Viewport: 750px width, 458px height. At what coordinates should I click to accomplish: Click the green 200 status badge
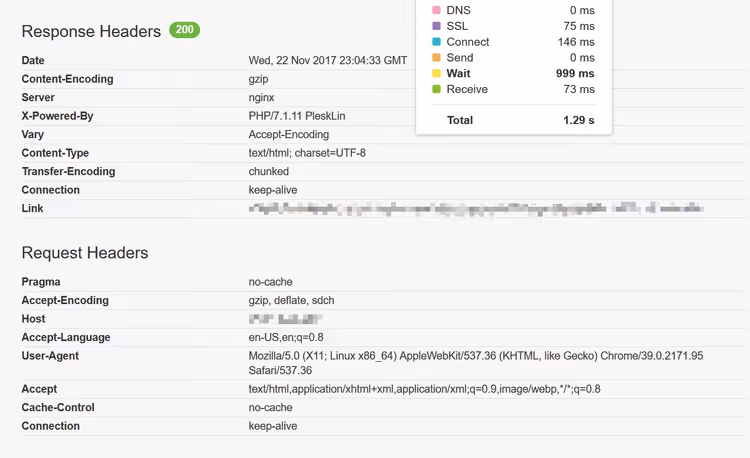point(184,30)
